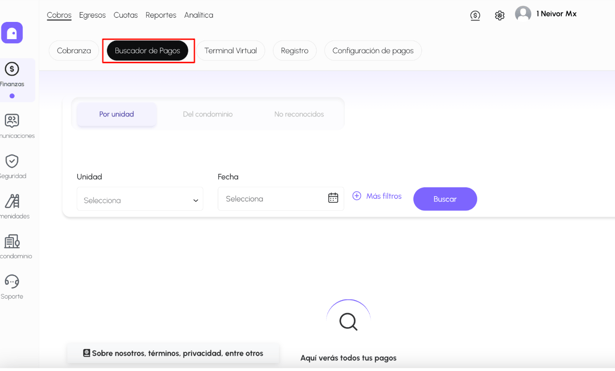
Task: Switch to Por unidad filter tab
Action: [x=116, y=114]
